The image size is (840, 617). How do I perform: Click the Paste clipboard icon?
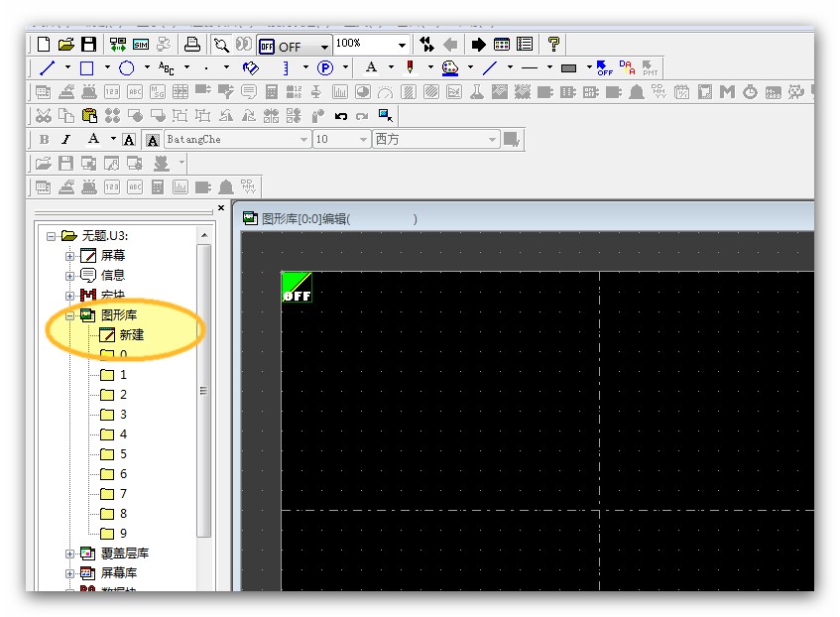pos(89,115)
